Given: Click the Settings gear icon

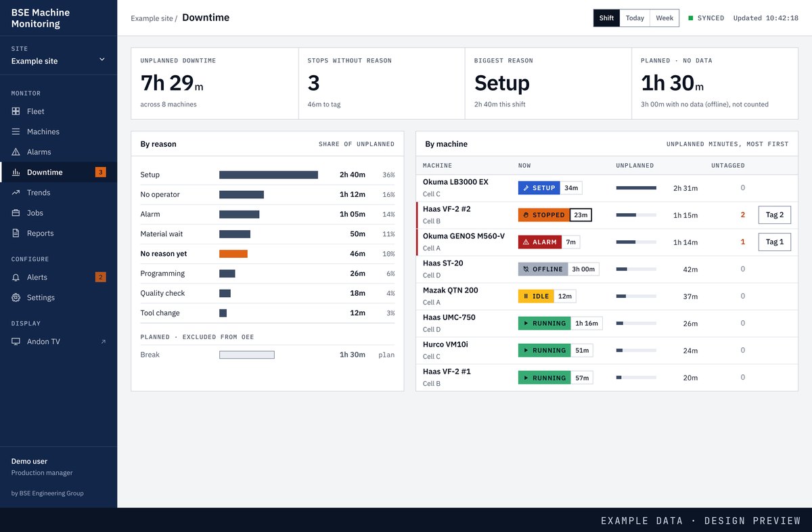Looking at the screenshot, I should (16, 297).
